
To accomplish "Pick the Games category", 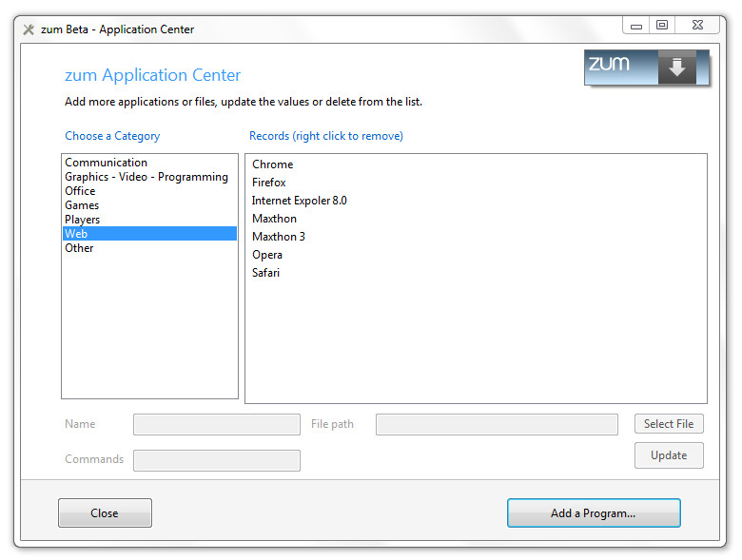I will [x=149, y=204].
